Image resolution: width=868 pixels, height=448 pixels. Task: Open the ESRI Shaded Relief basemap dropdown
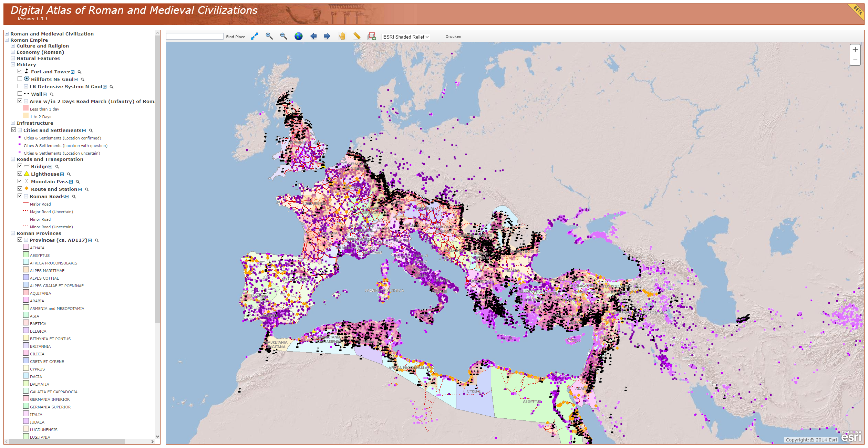406,37
